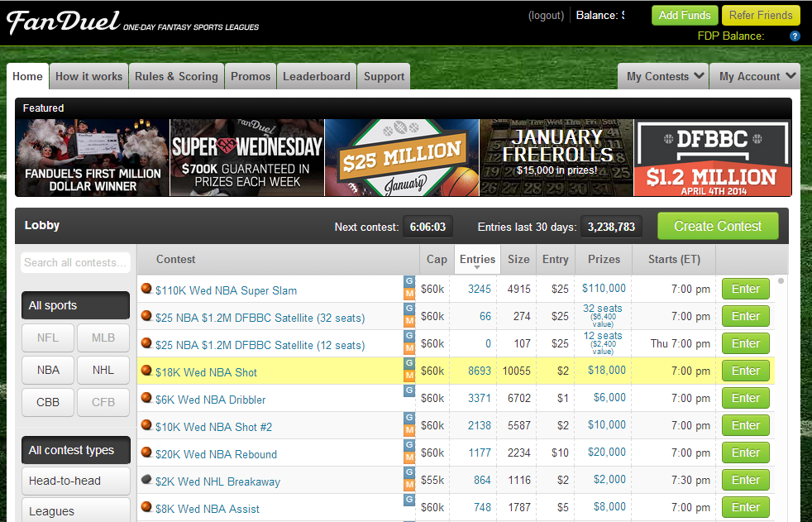The image size is (812, 522).
Task: Sort contests by the Entries column
Action: coord(477,260)
